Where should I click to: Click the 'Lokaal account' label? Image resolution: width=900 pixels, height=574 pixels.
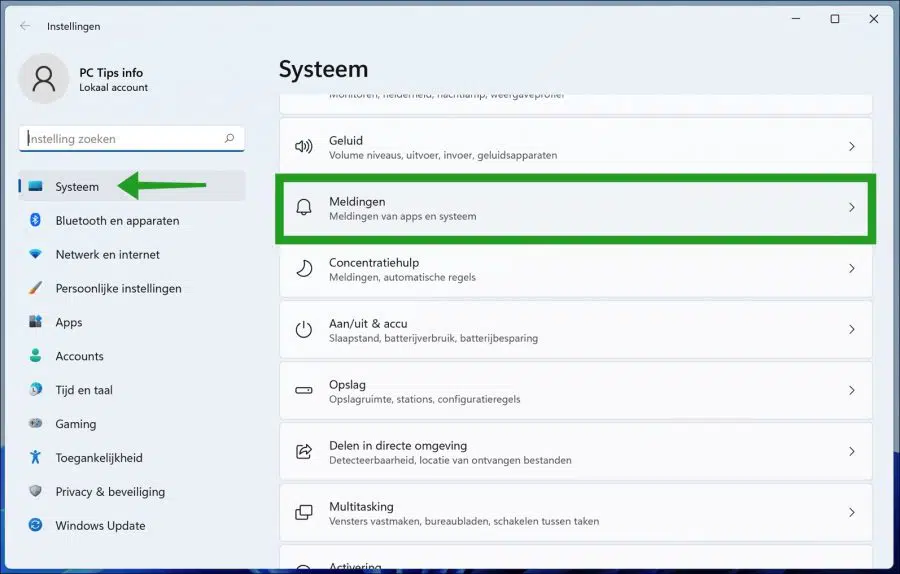pyautogui.click(x=113, y=87)
